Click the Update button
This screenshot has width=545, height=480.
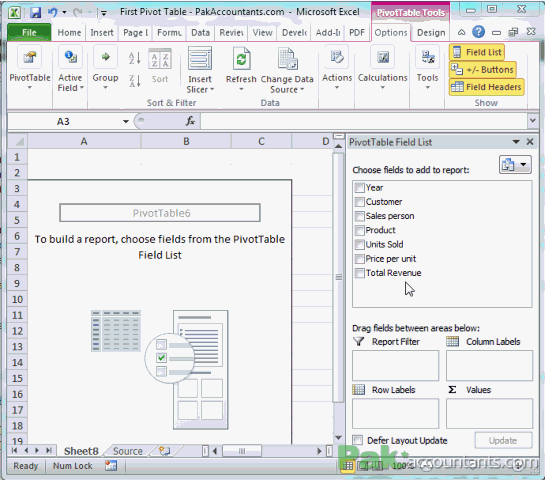[x=503, y=440]
